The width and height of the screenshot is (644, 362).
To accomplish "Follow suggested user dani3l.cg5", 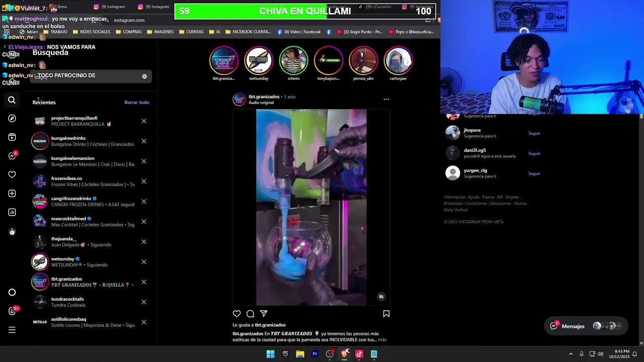I will coord(534,154).
